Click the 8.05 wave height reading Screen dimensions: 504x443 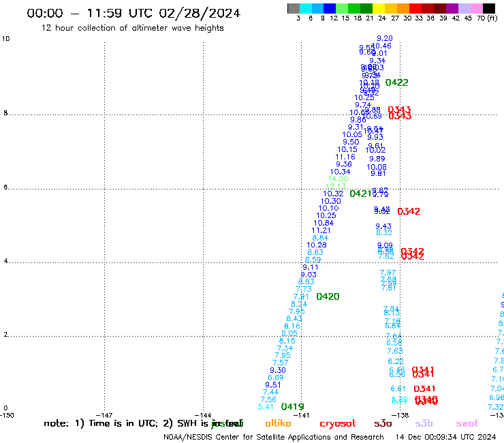[x=289, y=333]
